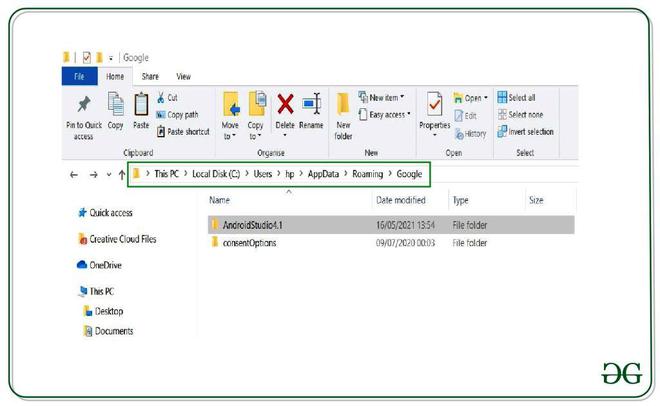Open Desktop in navigation pane

104,311
